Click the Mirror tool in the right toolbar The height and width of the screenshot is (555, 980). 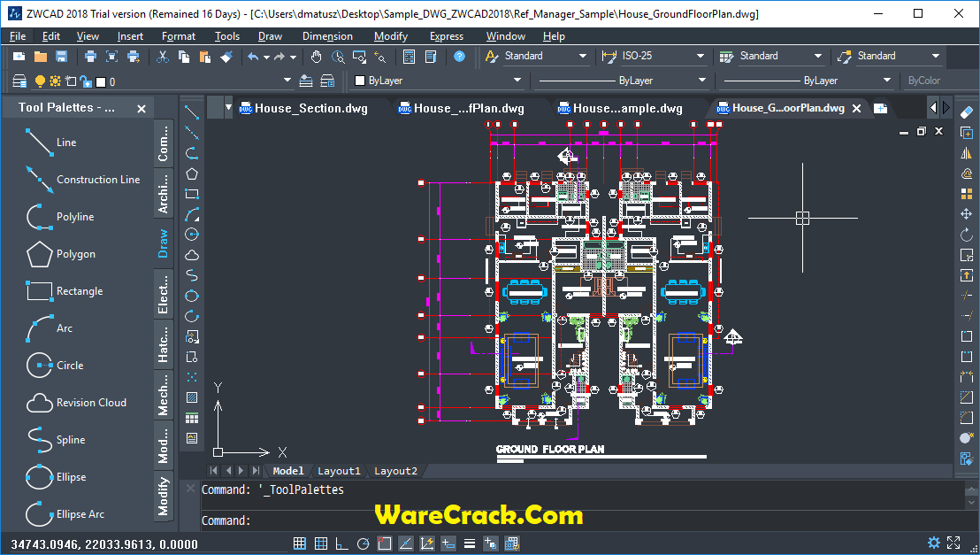(x=966, y=153)
